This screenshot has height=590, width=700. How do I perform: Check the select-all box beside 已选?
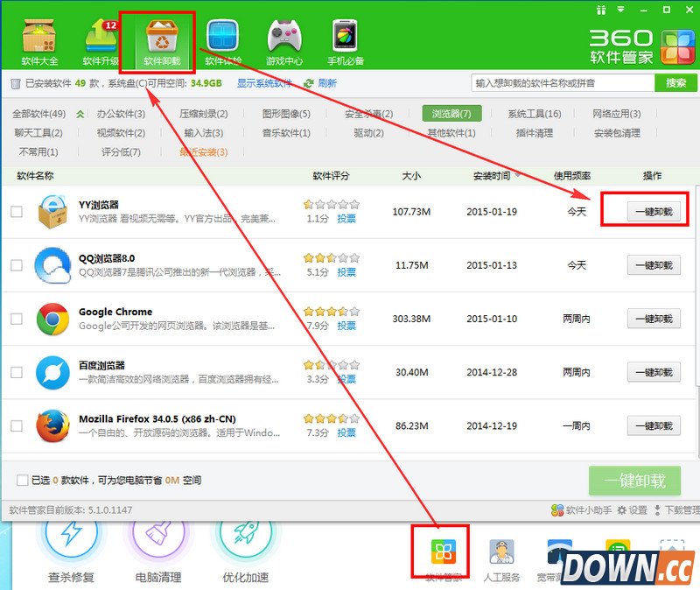23,480
